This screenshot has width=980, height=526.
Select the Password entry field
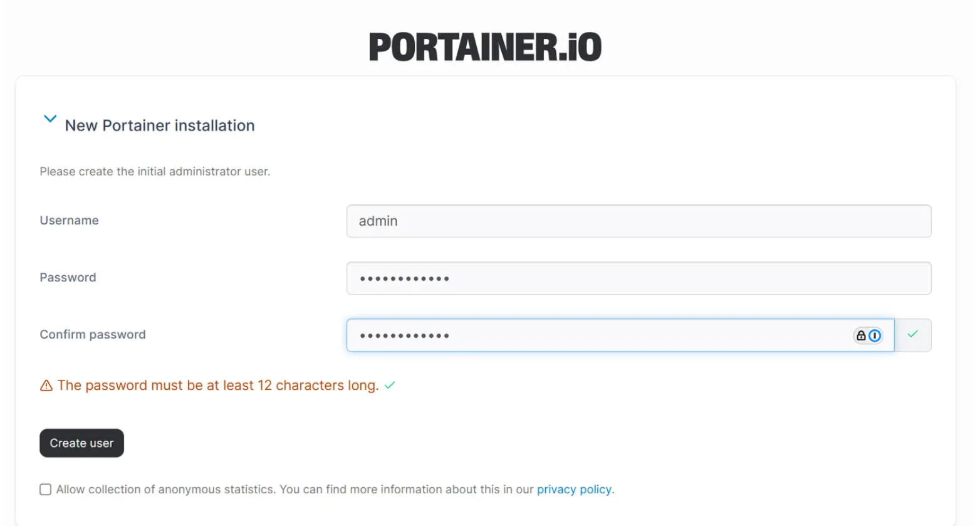[x=639, y=278]
